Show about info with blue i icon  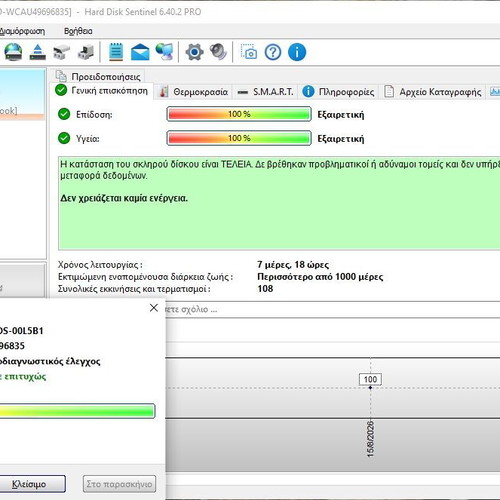pyautogui.click(x=297, y=52)
